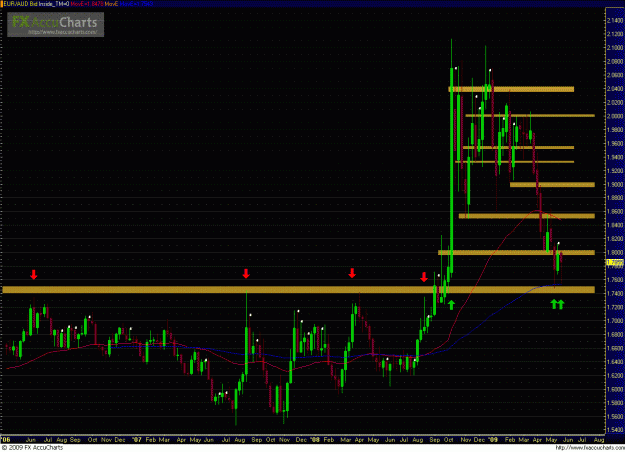
Task: Click the 1.5800 price axis label
Action: pyautogui.click(x=616, y=403)
